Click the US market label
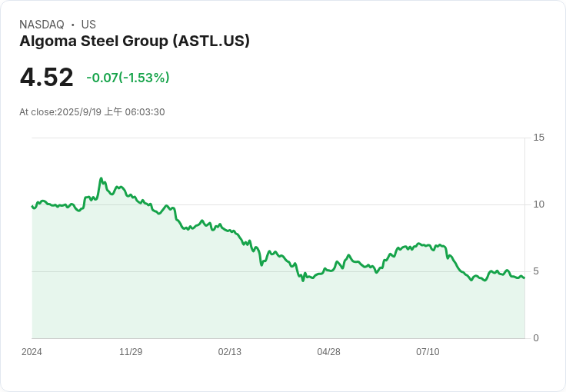The image size is (566, 392). tap(88, 25)
